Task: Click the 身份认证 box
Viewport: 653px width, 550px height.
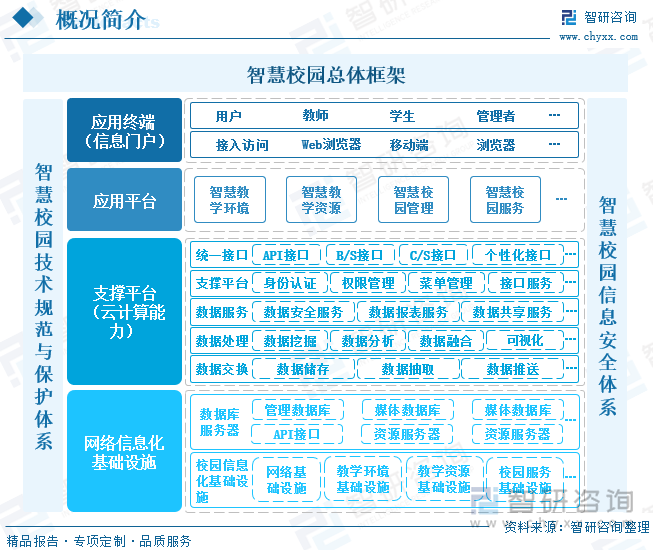Action: (x=290, y=283)
